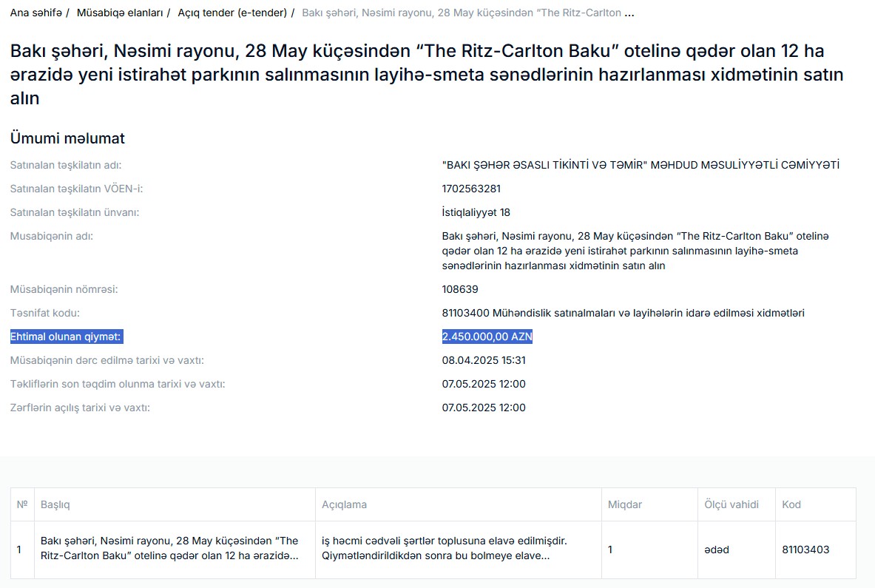Click the organization name BAKI ŞƏHƏR ƏSASLI TİKİNTİ

[x=640, y=165]
